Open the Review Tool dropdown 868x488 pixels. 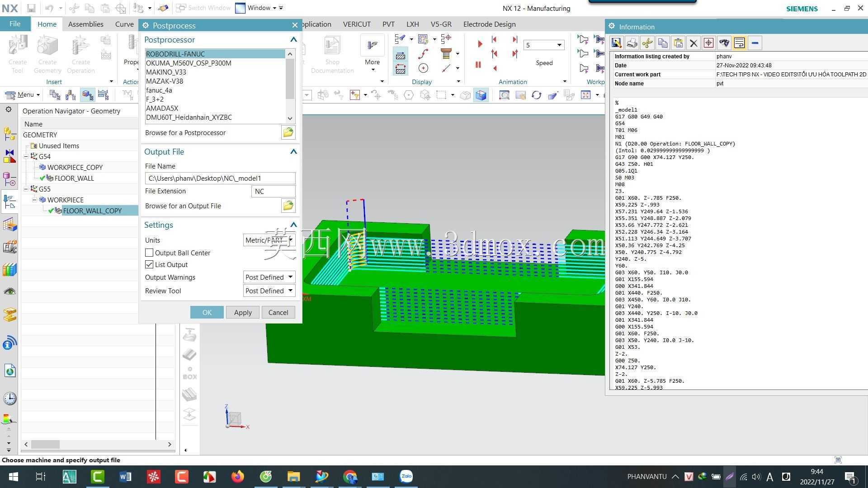point(269,291)
